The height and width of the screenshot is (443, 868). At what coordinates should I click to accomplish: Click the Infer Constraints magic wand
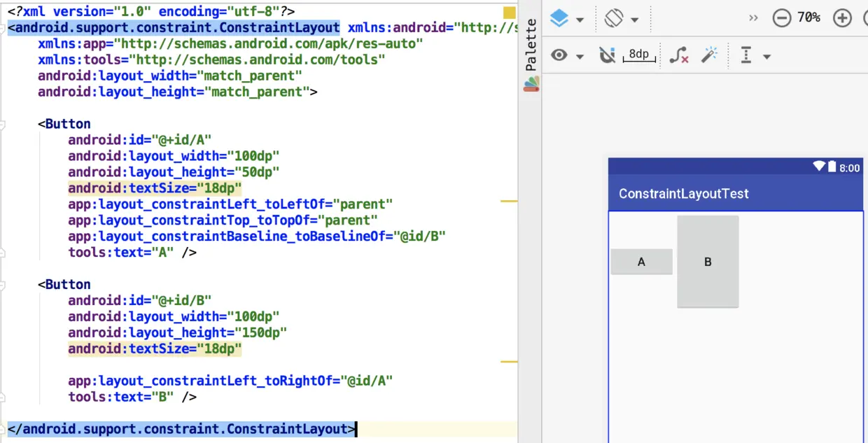(710, 55)
